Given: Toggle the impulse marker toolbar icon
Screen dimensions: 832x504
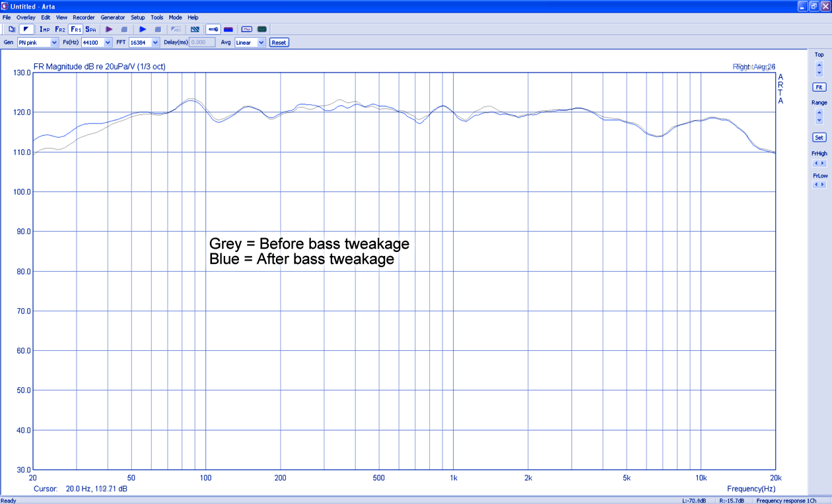Looking at the screenshot, I should click(26, 29).
